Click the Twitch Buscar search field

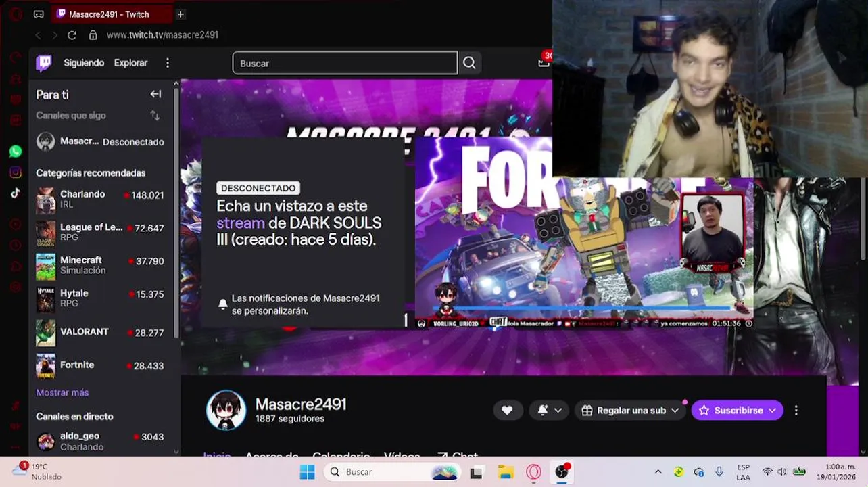click(x=345, y=63)
